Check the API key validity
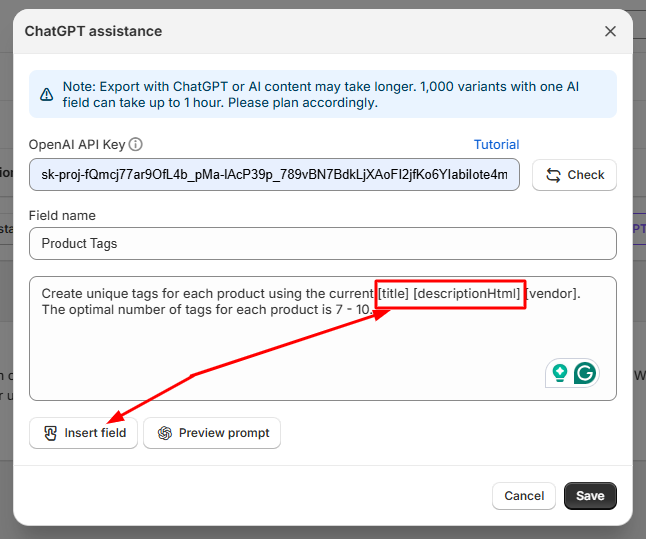The height and width of the screenshot is (539, 646). point(574,175)
